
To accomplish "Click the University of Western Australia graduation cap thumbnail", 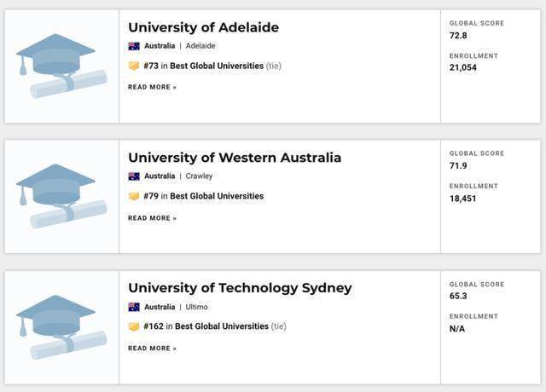I will click(x=61, y=197).
